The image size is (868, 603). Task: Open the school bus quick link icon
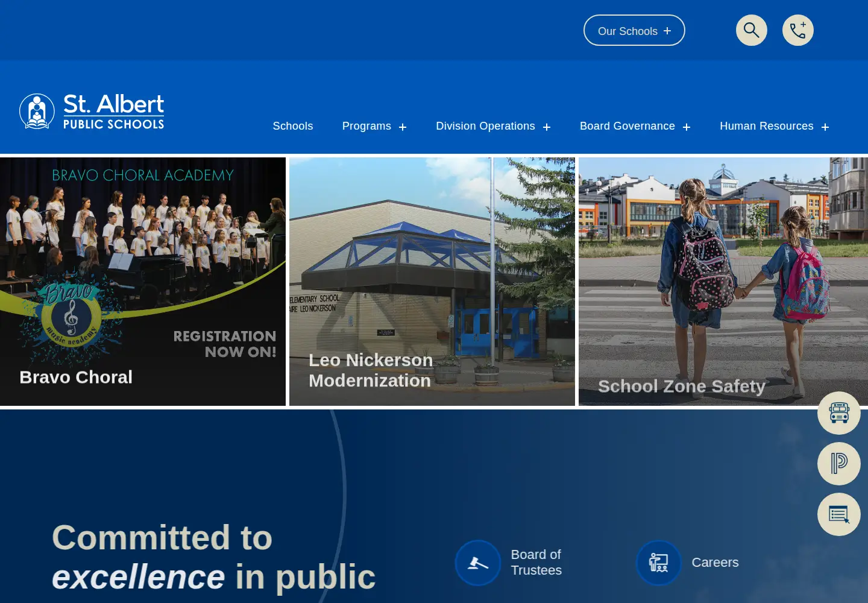pyautogui.click(x=839, y=413)
